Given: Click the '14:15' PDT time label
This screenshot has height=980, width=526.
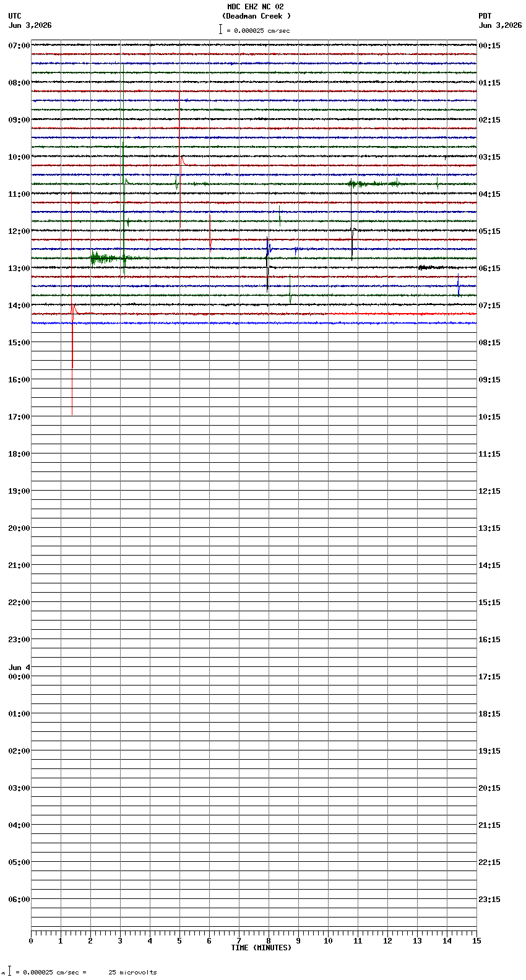Looking at the screenshot, I should [x=489, y=565].
